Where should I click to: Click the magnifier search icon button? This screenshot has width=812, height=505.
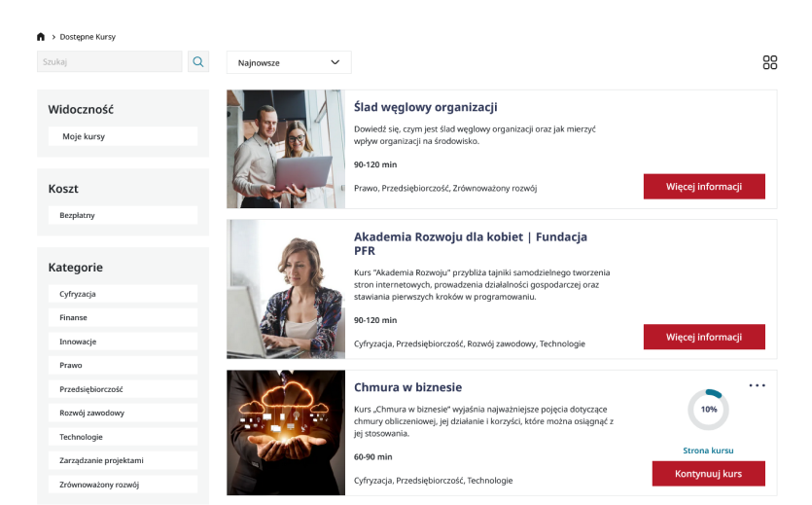pos(198,62)
